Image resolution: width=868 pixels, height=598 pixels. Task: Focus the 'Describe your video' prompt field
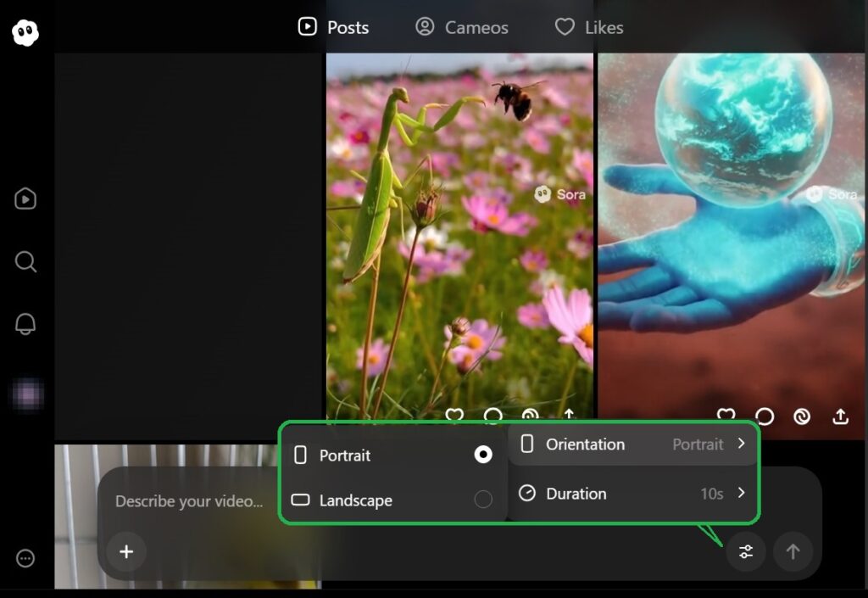click(190, 501)
